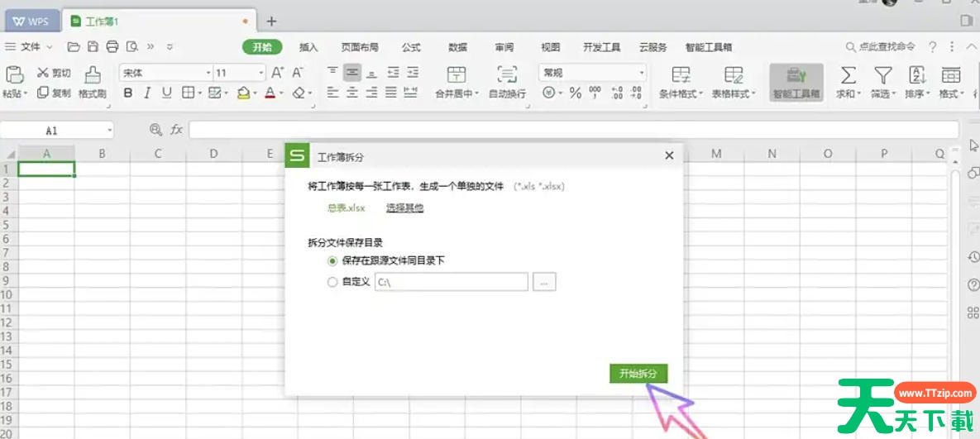Click the browse ... button beside path

543,282
